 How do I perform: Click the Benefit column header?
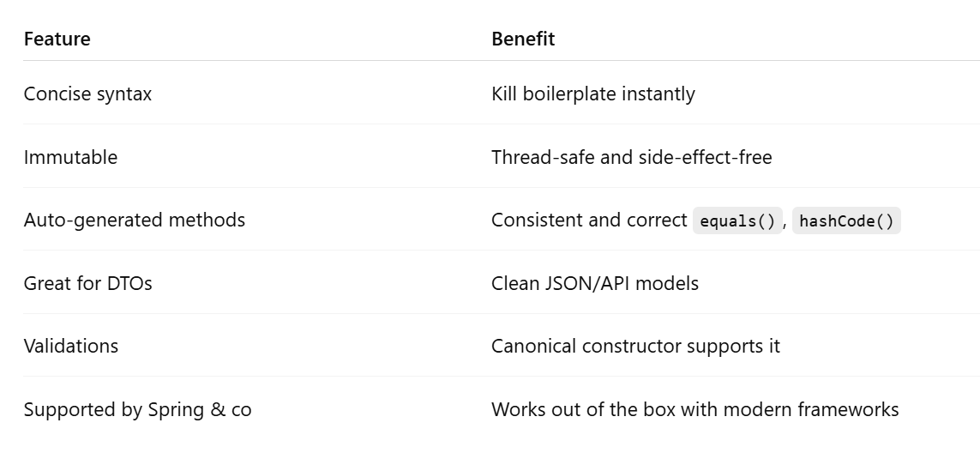[523, 39]
